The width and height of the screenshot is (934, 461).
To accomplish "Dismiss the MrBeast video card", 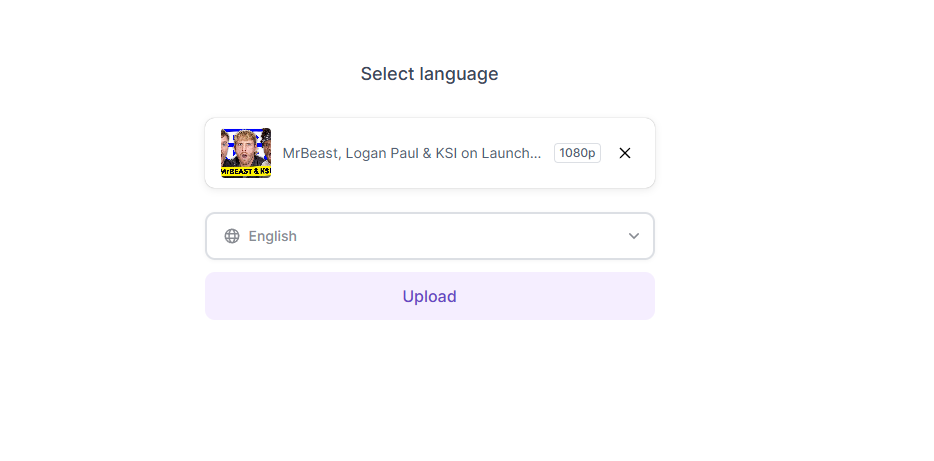I will [x=625, y=153].
